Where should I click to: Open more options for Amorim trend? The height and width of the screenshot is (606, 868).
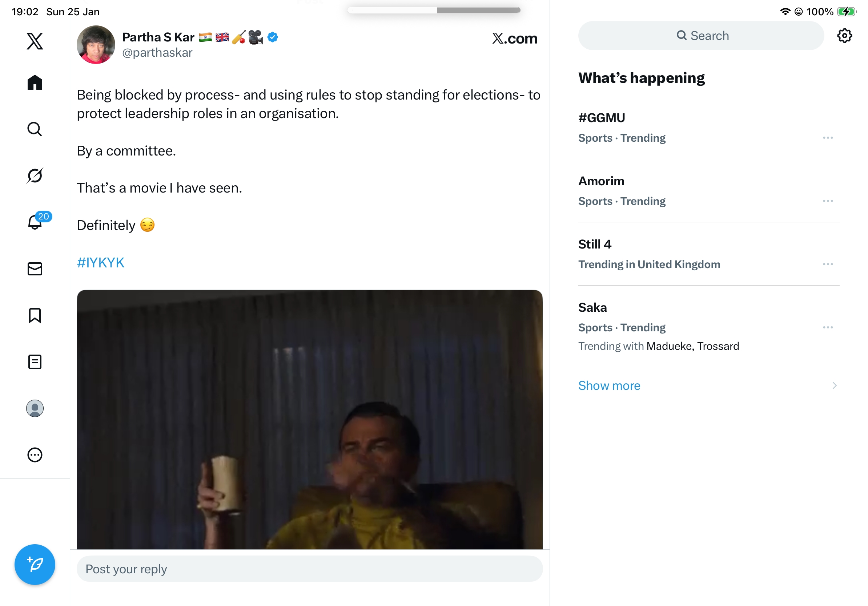tap(828, 201)
